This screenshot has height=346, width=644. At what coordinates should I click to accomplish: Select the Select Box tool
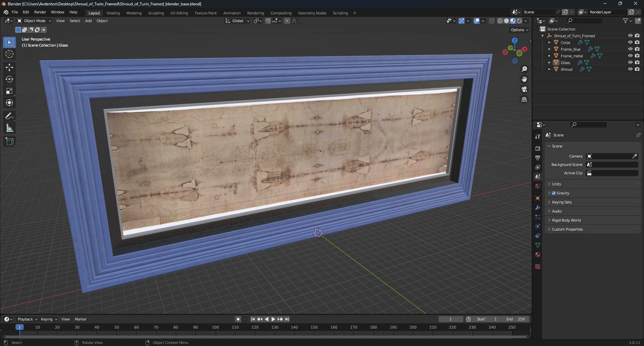(x=9, y=42)
